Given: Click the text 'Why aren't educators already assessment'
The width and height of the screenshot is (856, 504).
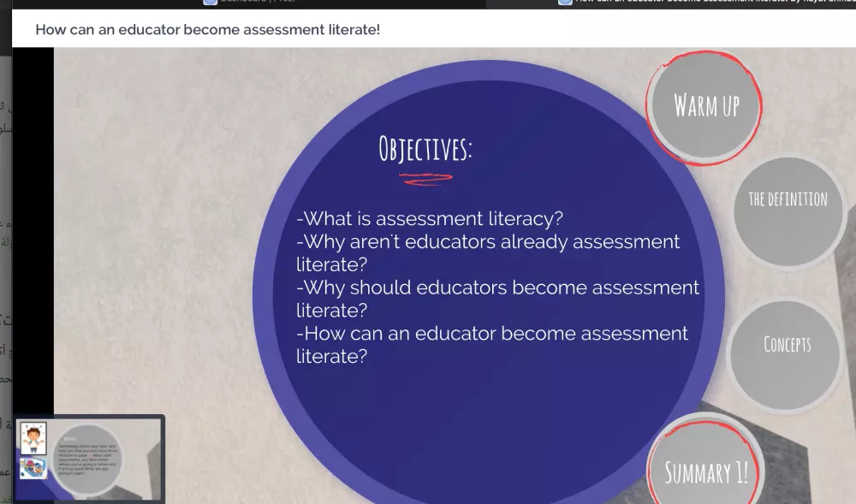Looking at the screenshot, I should pos(492,241).
